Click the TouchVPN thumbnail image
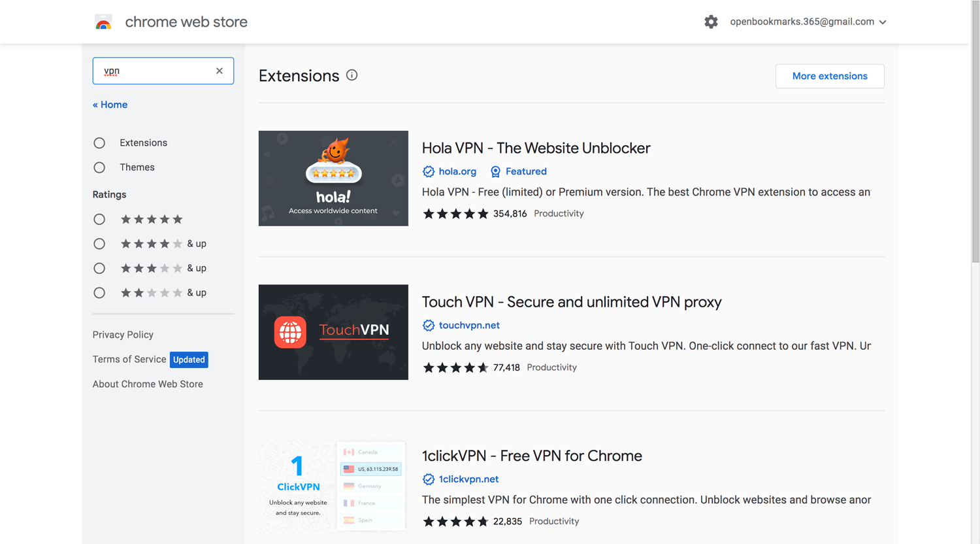Viewport: 980px width, 544px height. pyautogui.click(x=333, y=332)
